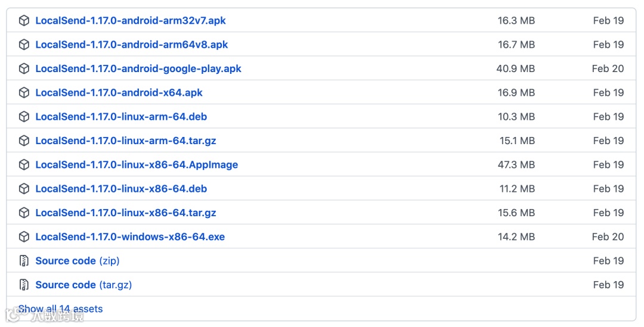
Task: Download LocalSend-1.17.0-linux-arm-64.tar.gz
Action: point(126,141)
